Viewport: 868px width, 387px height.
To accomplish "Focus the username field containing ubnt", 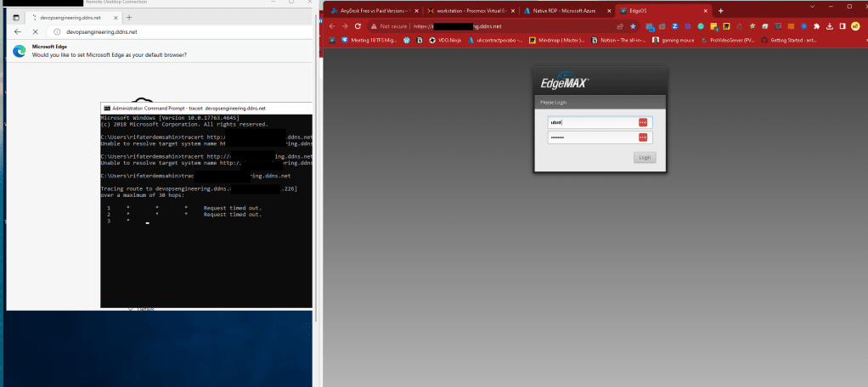I will click(x=600, y=122).
